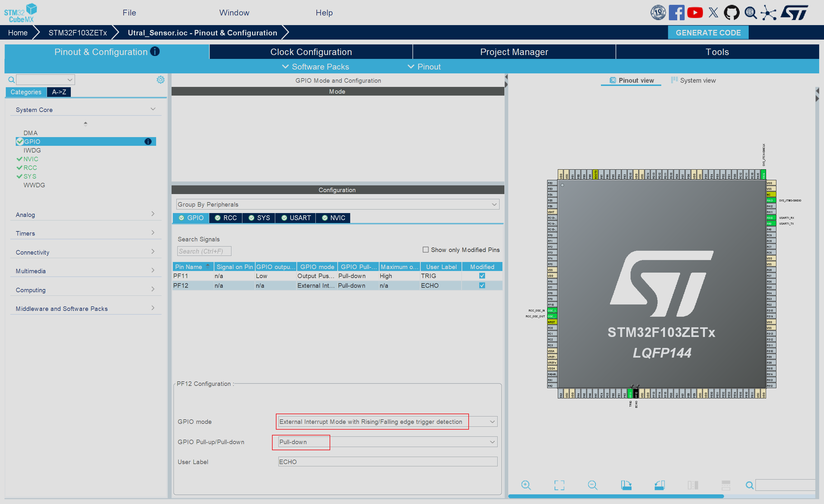Click the Search Signals input field

coord(204,251)
